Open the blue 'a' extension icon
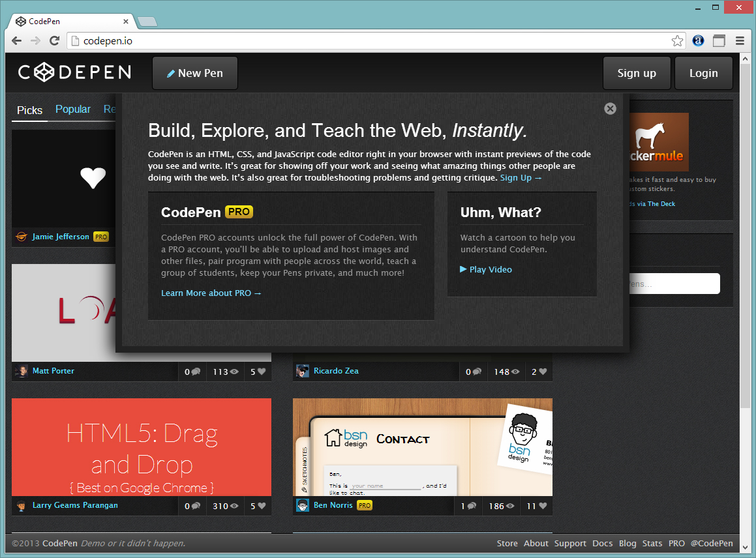 [x=698, y=41]
